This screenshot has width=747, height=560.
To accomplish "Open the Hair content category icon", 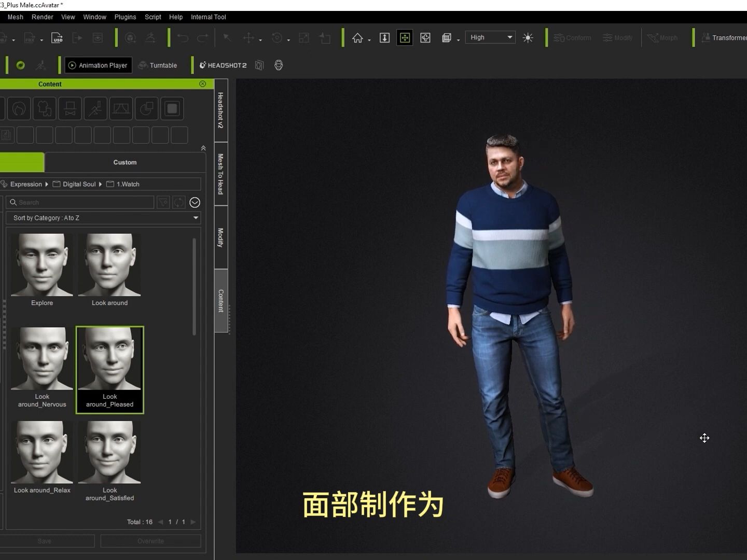I will pyautogui.click(x=19, y=109).
